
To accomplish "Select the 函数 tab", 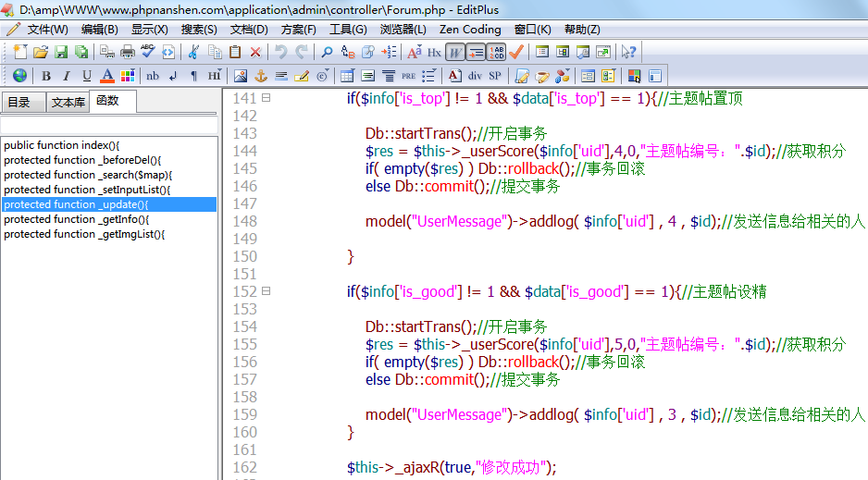I will coord(112,101).
